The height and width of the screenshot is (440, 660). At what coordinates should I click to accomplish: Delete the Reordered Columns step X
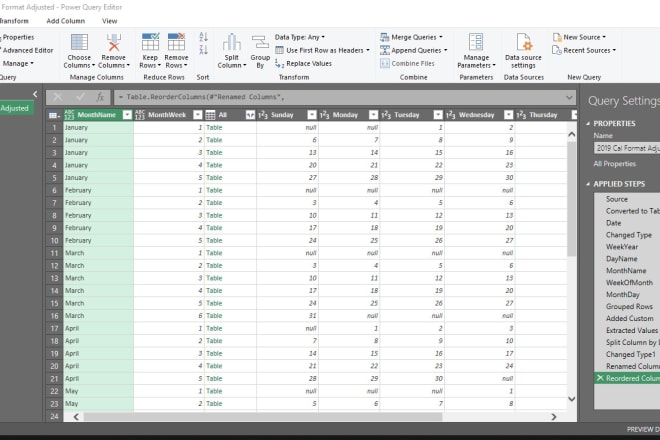tap(600, 378)
